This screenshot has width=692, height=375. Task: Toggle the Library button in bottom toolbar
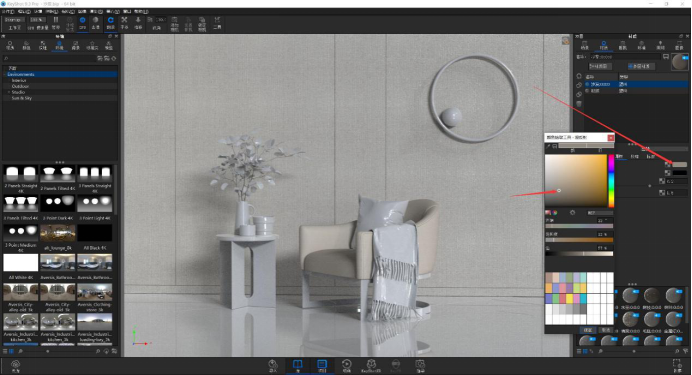pos(297,365)
